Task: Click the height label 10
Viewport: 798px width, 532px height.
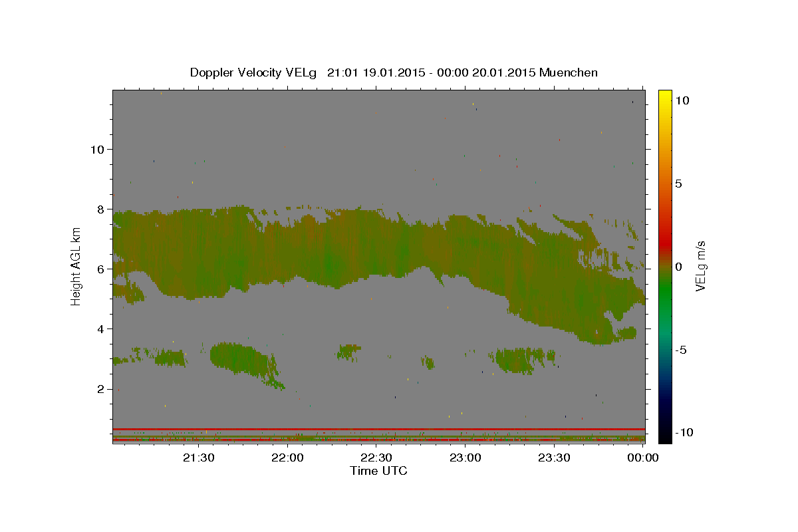Action: click(x=98, y=149)
